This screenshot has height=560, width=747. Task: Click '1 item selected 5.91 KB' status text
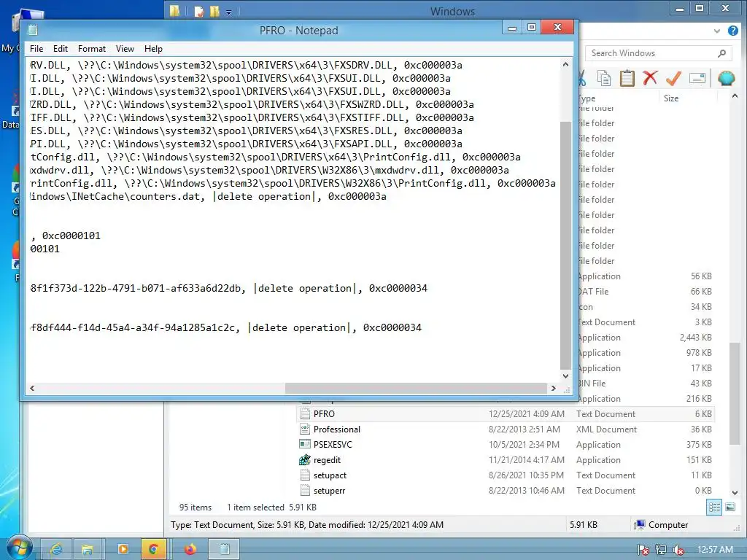[x=271, y=507]
